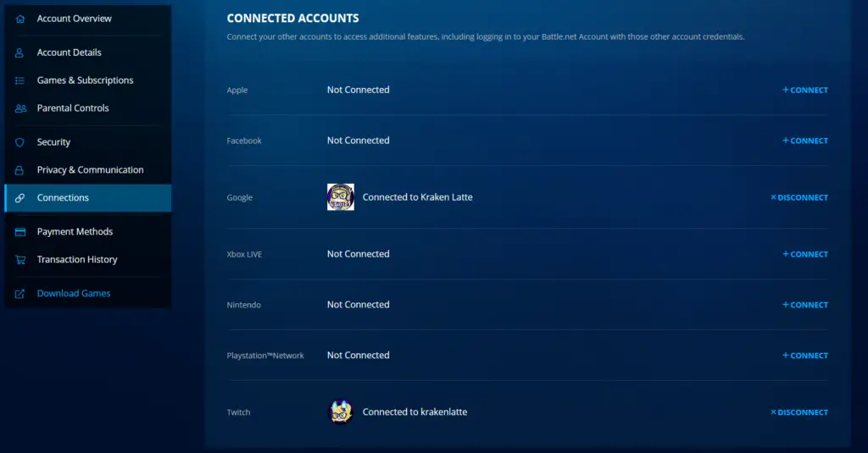Image resolution: width=868 pixels, height=453 pixels.
Task: Click 'Not Connected' status in Facebook row
Action: pos(359,141)
